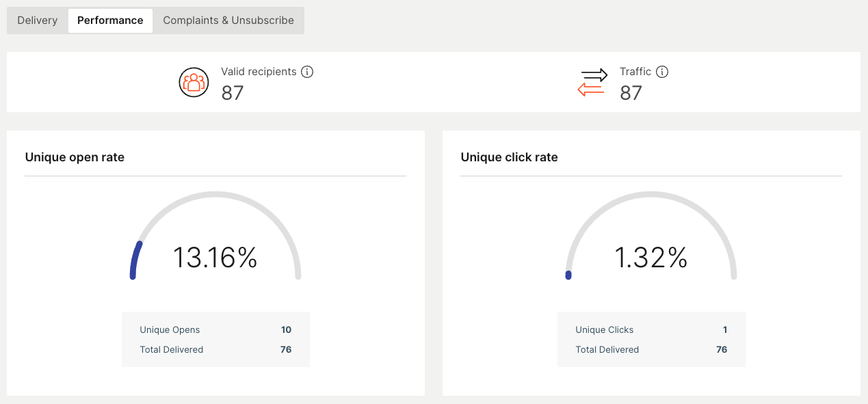
Task: Click the info icon beside Valid recipients
Action: (x=307, y=72)
